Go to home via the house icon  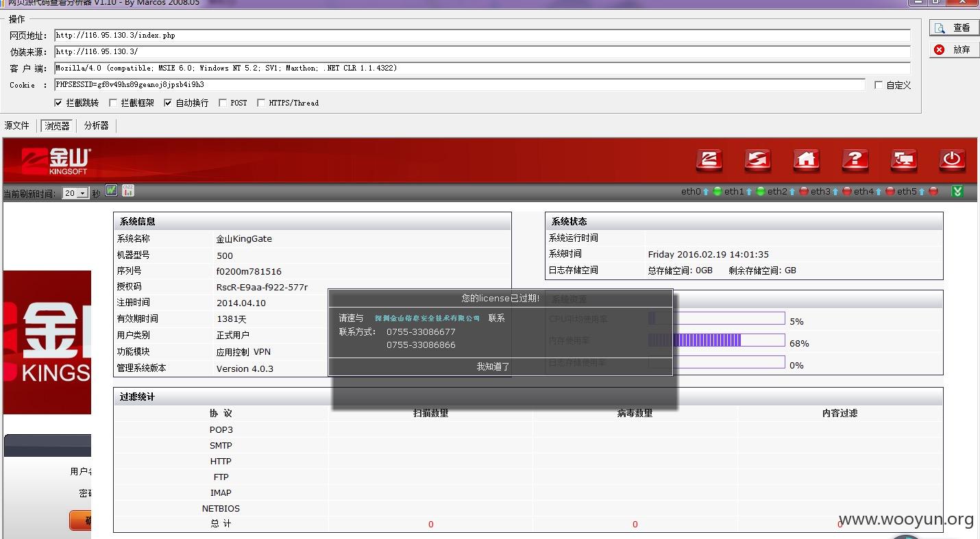807,160
